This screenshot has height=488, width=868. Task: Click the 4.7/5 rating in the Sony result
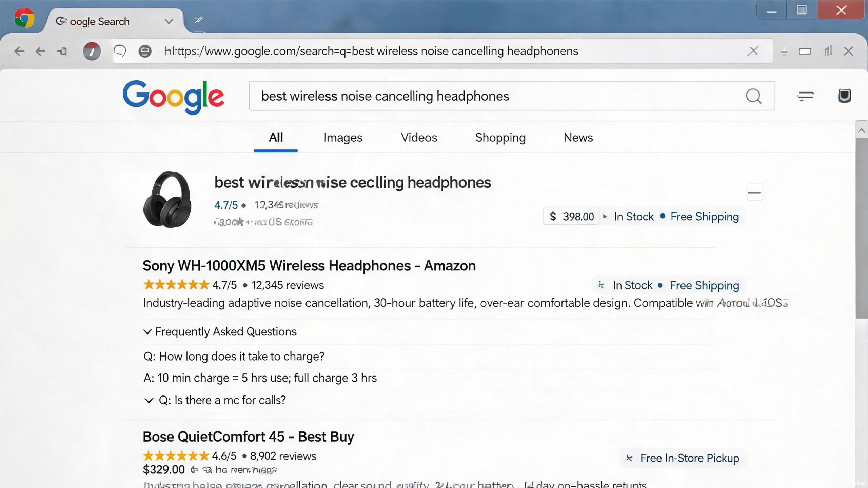[224, 285]
